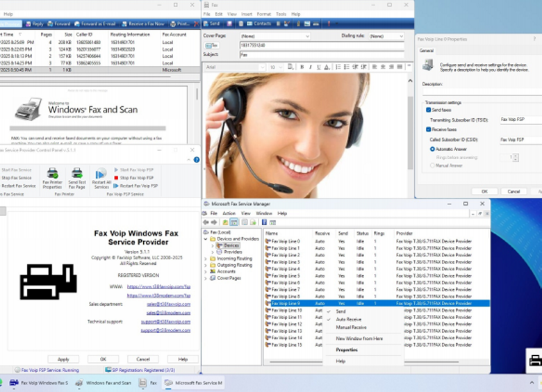
Task: Restart Fax Voip FSP service
Action: [x=135, y=186]
